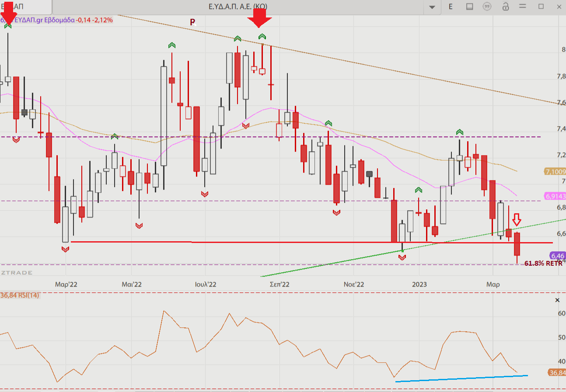Select the 36,84 RSI(14) indicator label
566x392 pixels.
tap(20, 295)
